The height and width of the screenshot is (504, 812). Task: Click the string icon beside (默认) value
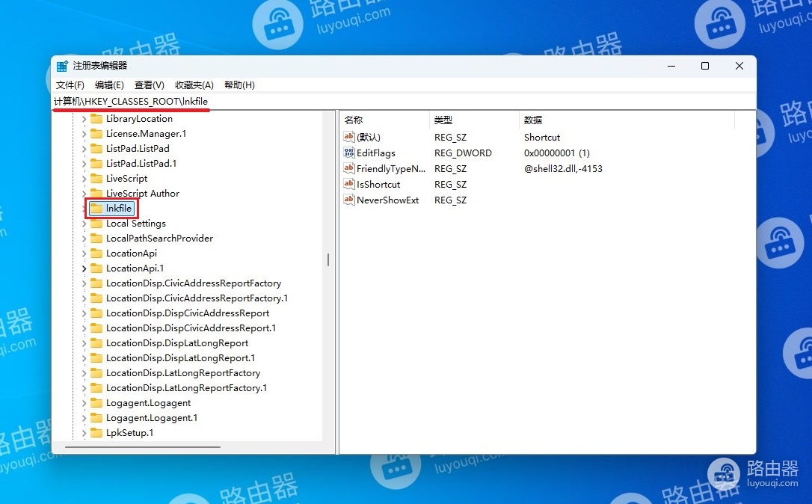point(349,137)
